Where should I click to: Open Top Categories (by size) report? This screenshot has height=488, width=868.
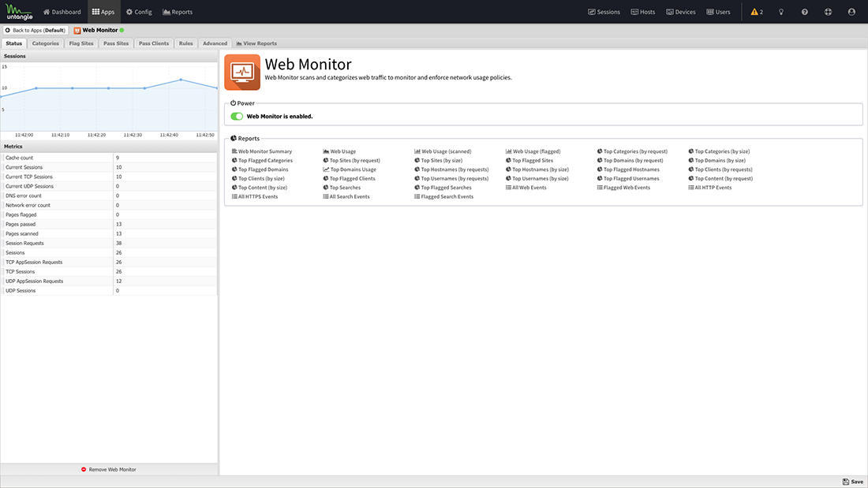point(719,151)
